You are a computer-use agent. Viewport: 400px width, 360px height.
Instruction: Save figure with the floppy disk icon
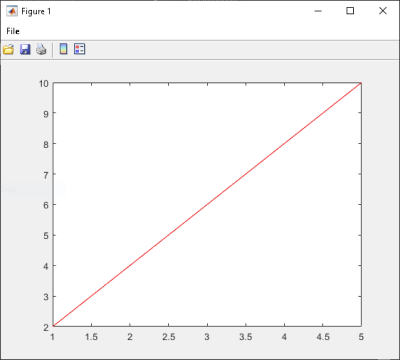click(x=25, y=49)
